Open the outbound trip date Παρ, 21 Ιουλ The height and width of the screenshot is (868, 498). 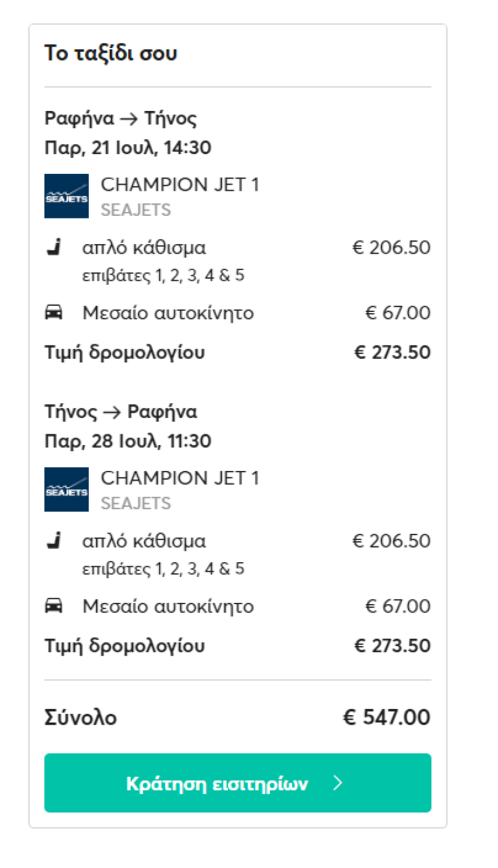(x=127, y=147)
